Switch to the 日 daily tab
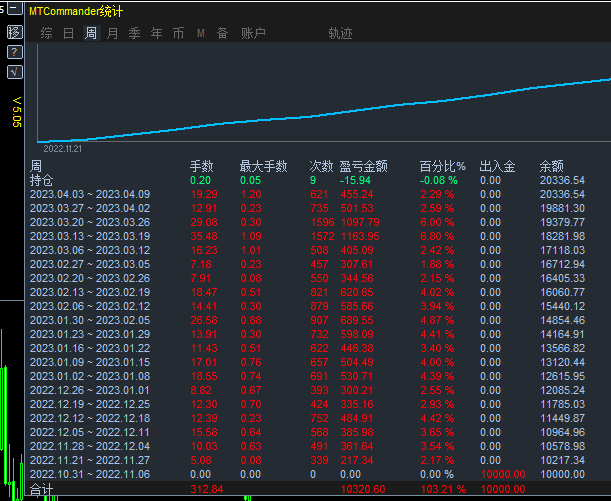Screen dimensions: 611x501 tap(69, 33)
